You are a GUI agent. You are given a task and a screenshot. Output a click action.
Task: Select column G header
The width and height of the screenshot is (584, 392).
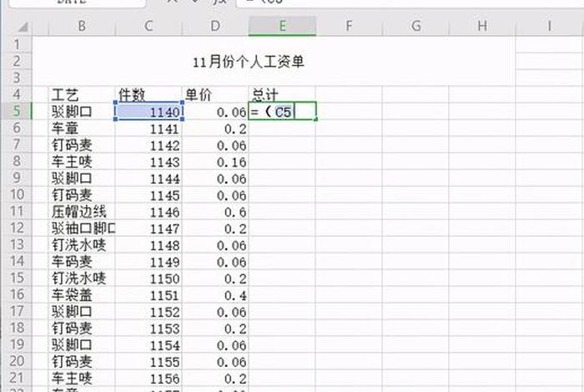pos(415,26)
